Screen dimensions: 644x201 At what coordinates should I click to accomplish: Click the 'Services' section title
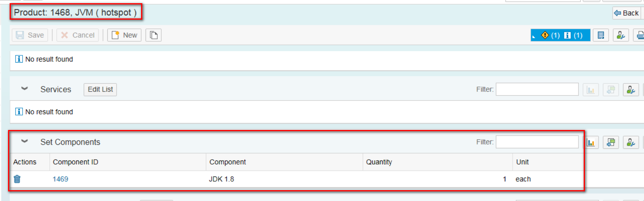coord(56,89)
